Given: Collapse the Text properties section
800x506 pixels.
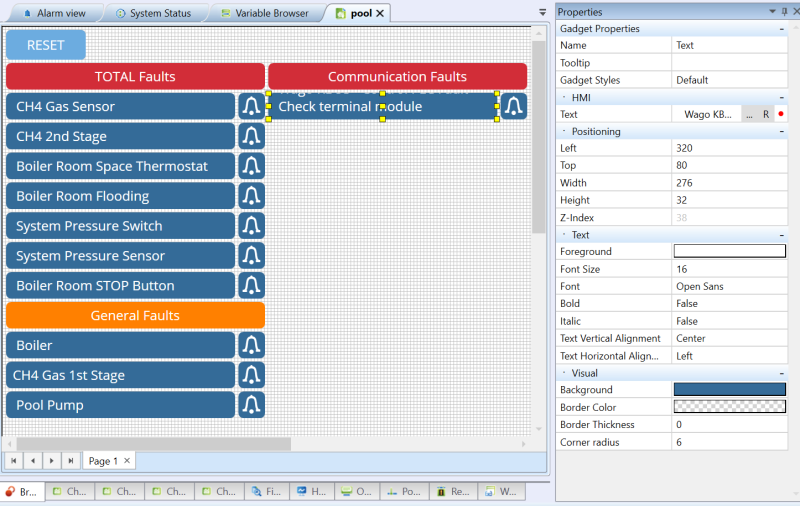Looking at the screenshot, I should pyautogui.click(x=782, y=235).
